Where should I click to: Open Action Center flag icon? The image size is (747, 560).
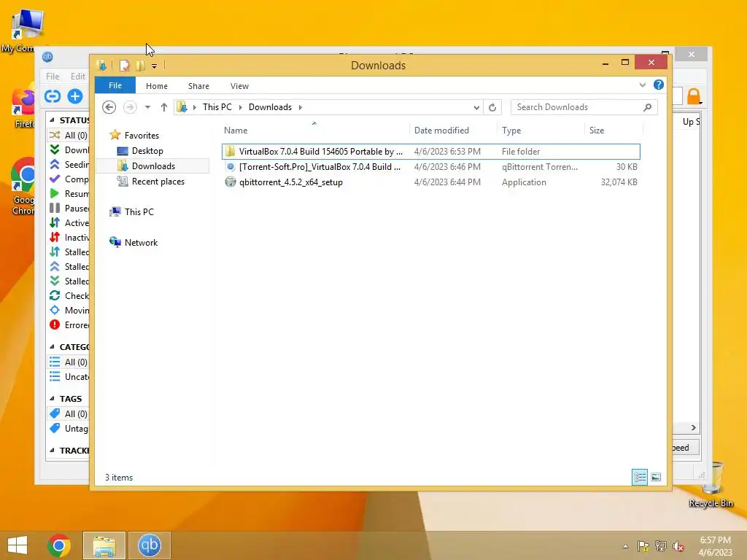(643, 546)
